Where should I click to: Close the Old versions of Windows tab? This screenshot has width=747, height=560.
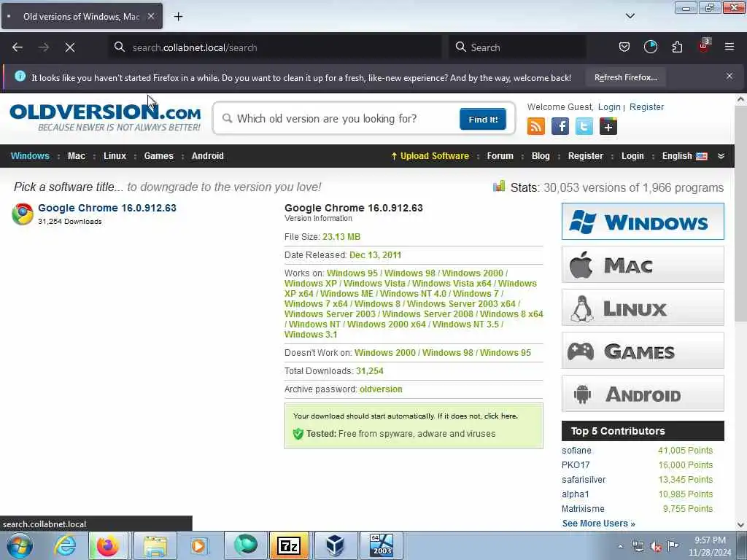pos(150,16)
